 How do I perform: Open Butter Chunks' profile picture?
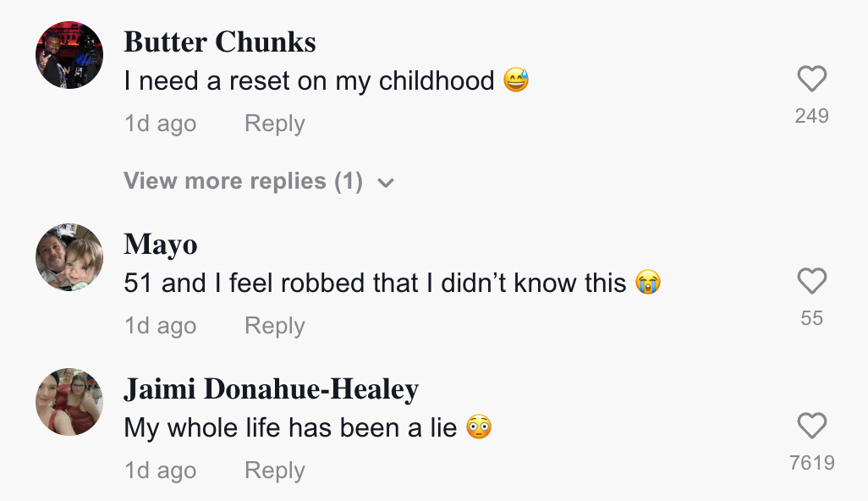click(69, 56)
